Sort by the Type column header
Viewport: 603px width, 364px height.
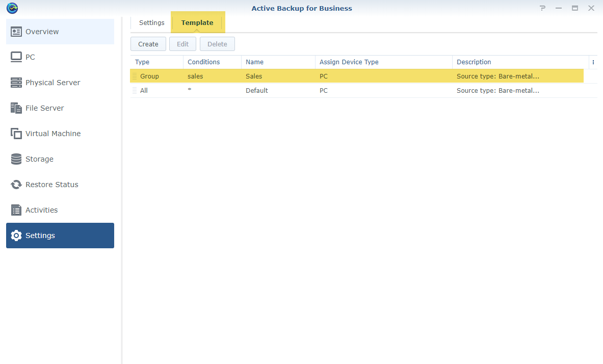click(x=157, y=62)
